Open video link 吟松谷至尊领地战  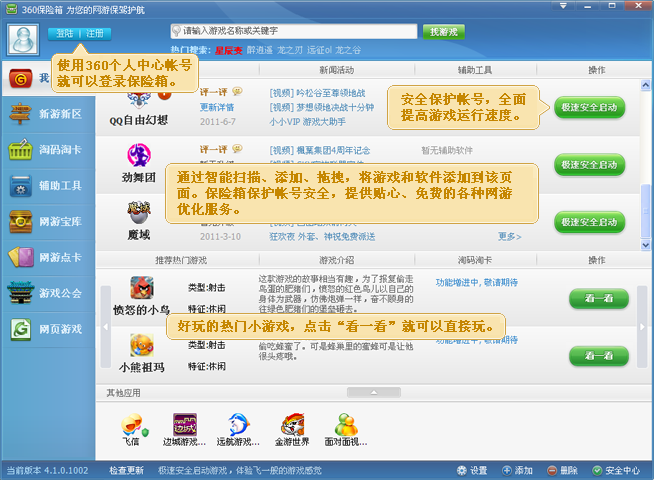point(317,93)
